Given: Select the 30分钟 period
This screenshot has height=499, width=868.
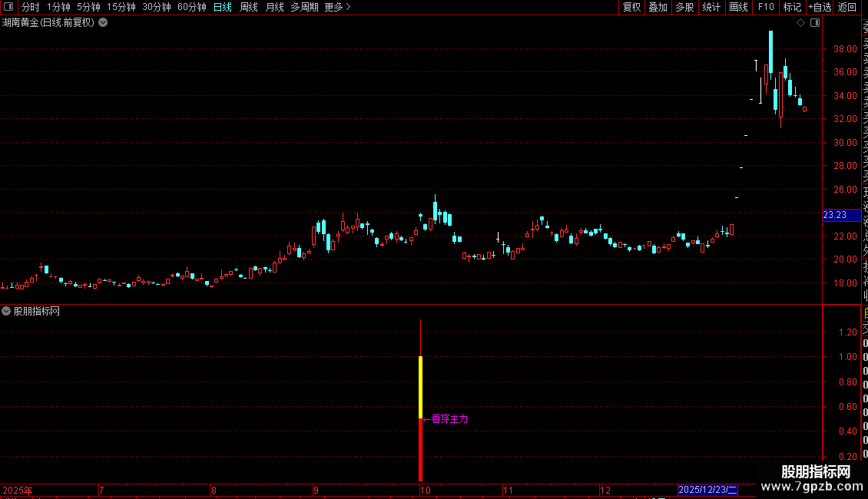Looking at the screenshot, I should click(x=157, y=7).
